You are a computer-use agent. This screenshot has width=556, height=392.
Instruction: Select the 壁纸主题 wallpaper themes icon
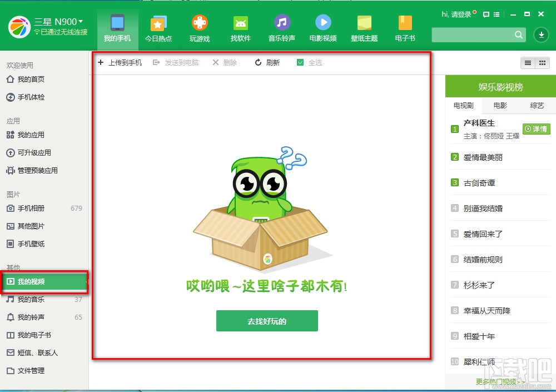pos(364,23)
